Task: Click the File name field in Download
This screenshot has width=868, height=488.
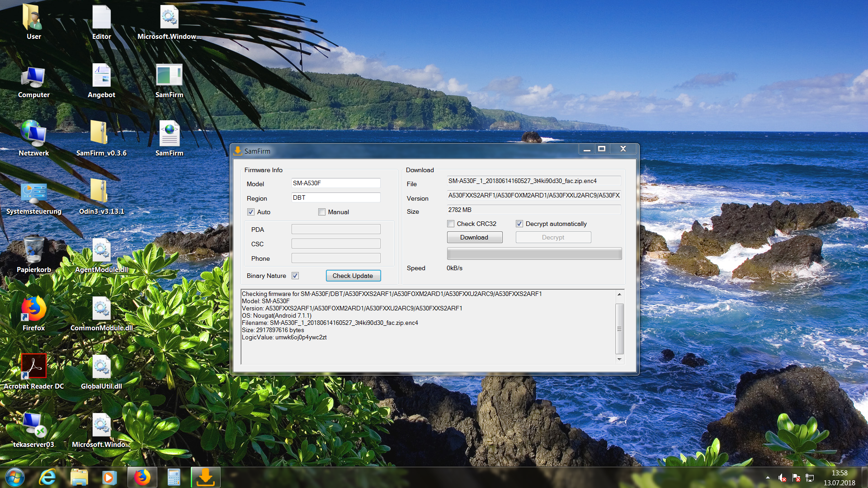Action: tap(534, 181)
